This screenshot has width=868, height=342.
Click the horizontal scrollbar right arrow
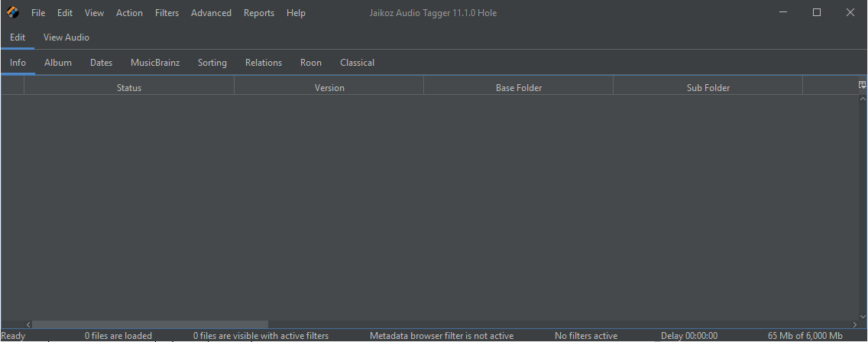click(854, 324)
